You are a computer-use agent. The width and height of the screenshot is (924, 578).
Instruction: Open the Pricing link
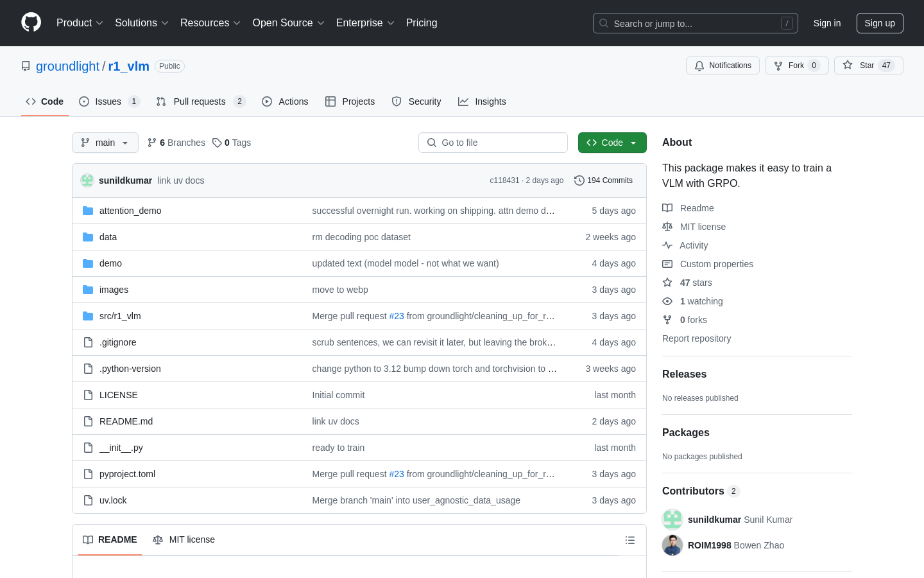(x=422, y=23)
